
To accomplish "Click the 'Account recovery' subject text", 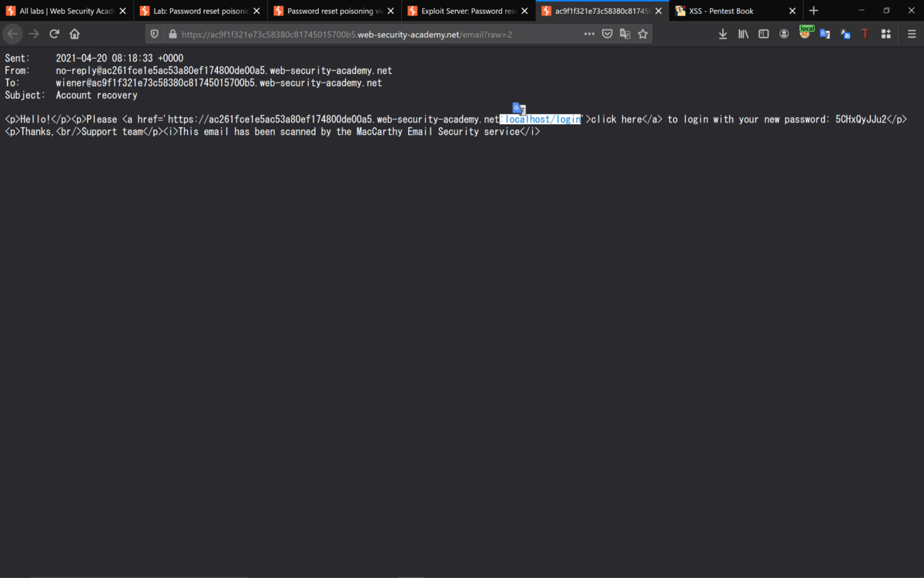I will click(x=96, y=96).
